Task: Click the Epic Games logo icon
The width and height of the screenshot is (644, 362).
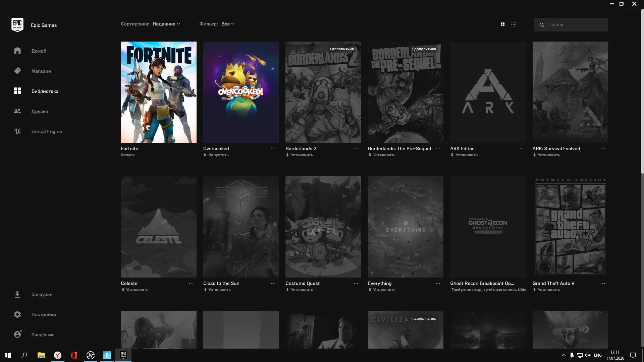Action: 17,25
